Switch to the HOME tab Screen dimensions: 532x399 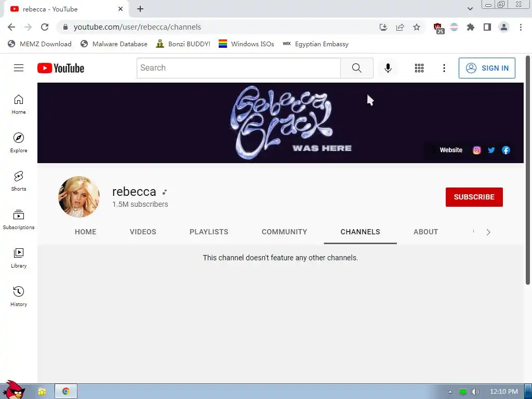coord(86,232)
